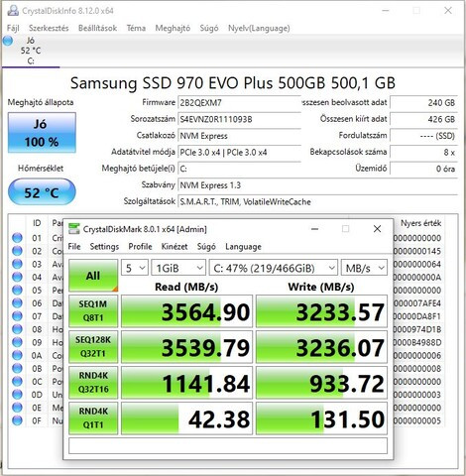Open the Beállítások menu in CrystalDiskInfo
The width and height of the screenshot is (466, 476).
pos(97,28)
